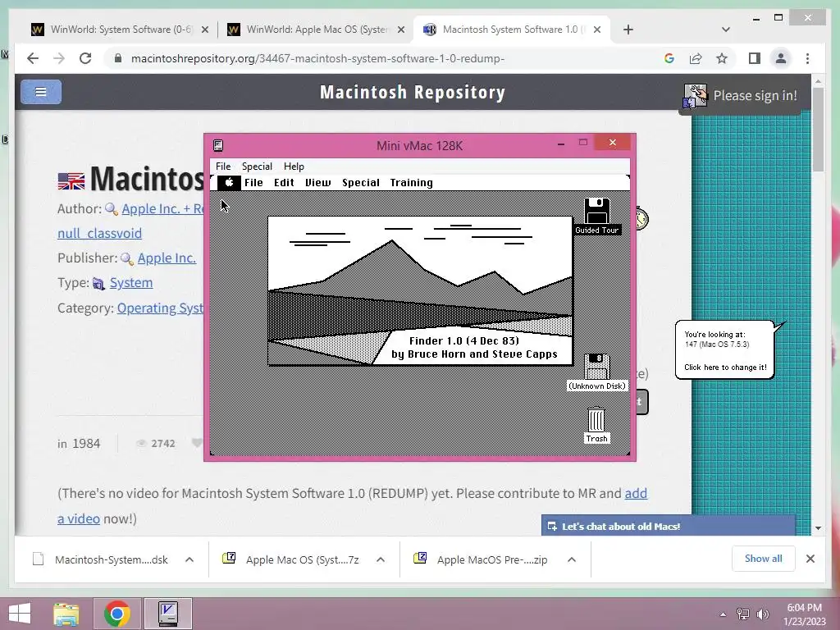Image resolution: width=840 pixels, height=630 pixels.
Task: Open Help menu in Mini vMac
Action: pos(294,166)
